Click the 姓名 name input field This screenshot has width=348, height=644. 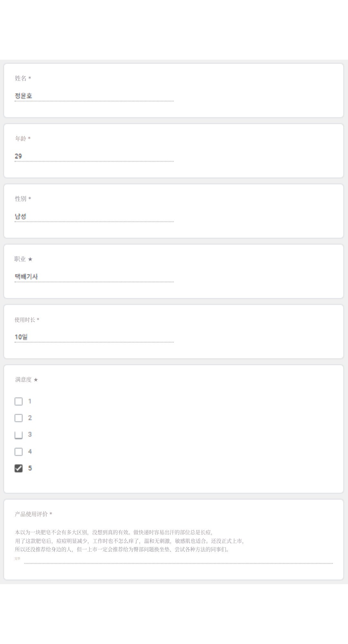[93, 96]
